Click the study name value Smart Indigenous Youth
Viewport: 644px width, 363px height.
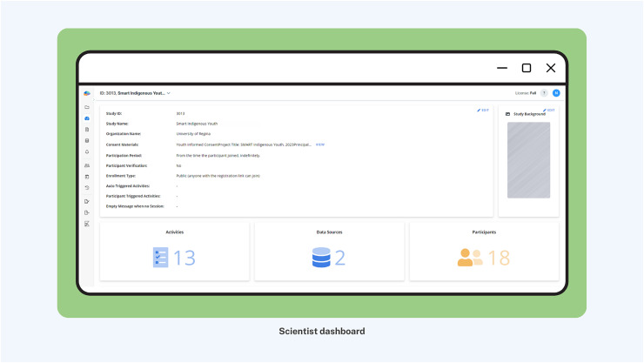tap(197, 124)
